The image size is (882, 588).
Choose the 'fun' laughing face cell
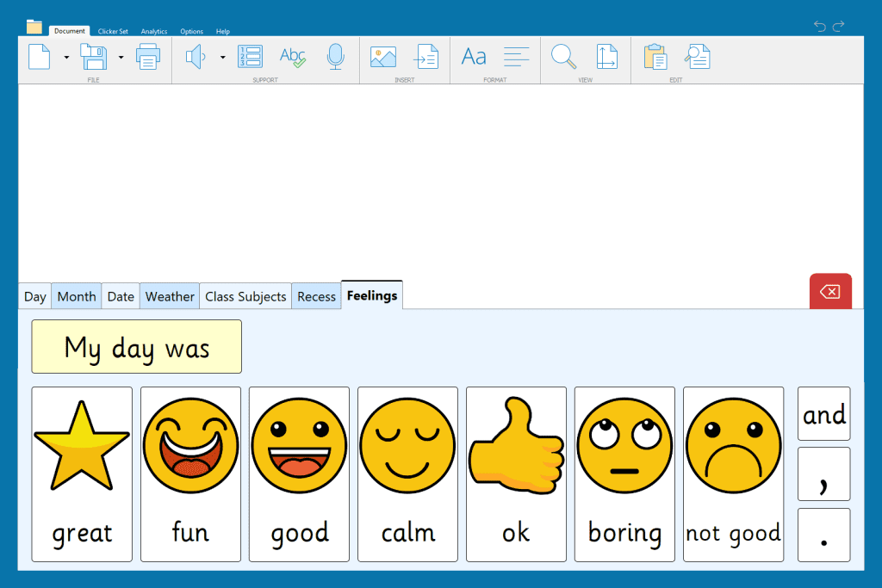(190, 473)
